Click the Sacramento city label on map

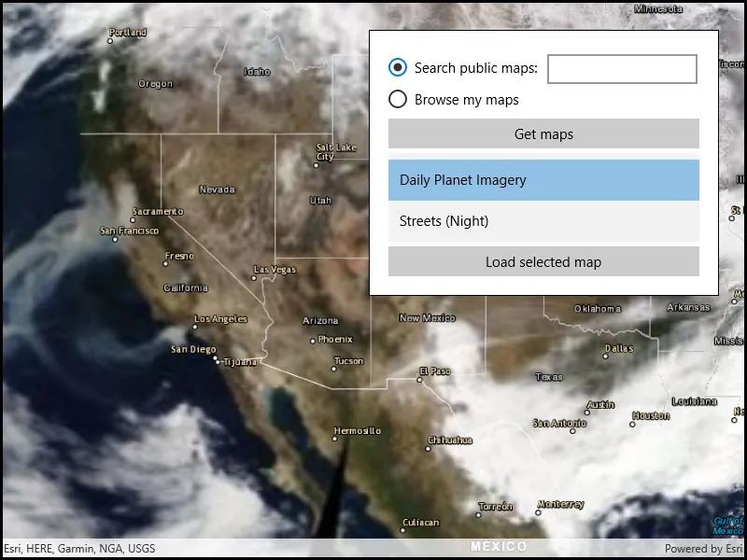click(158, 212)
